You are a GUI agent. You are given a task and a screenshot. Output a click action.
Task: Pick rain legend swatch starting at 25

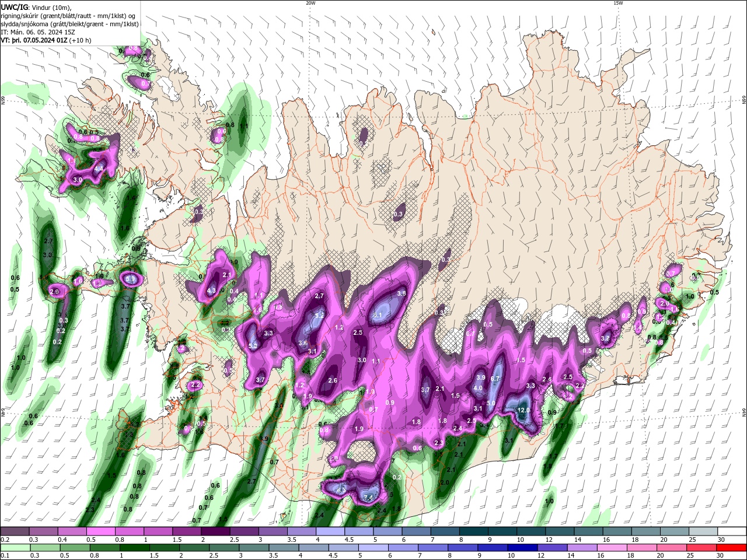click(703, 548)
